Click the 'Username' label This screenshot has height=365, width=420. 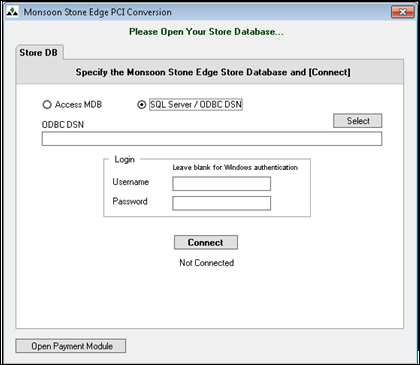[x=131, y=182]
